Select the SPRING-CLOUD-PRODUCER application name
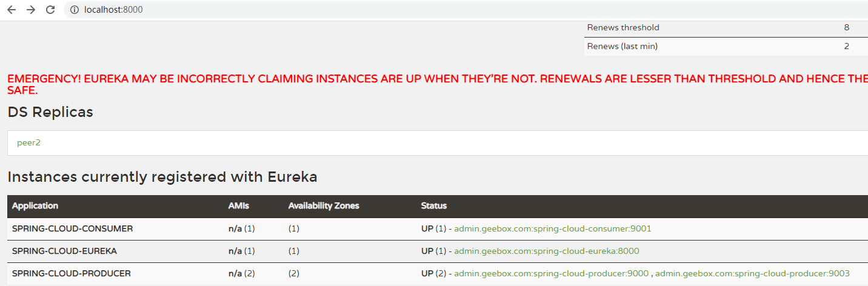The height and width of the screenshot is (286, 868). (71, 273)
